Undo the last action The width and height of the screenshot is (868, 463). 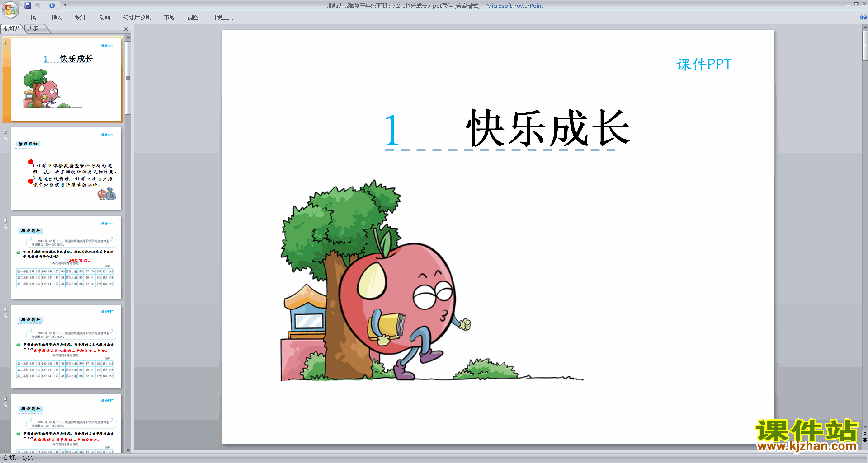tap(38, 5)
